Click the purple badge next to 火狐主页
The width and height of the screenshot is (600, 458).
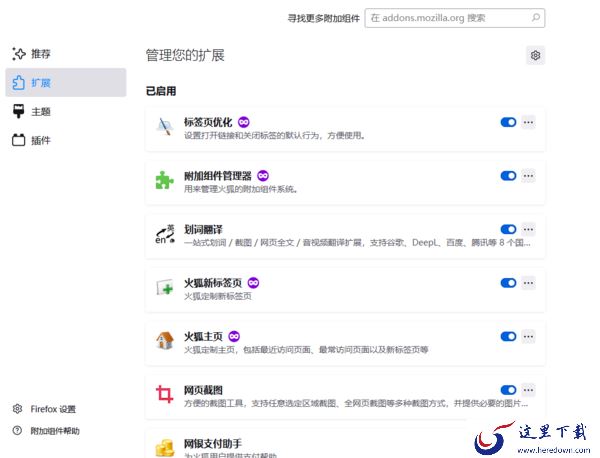[x=234, y=336]
